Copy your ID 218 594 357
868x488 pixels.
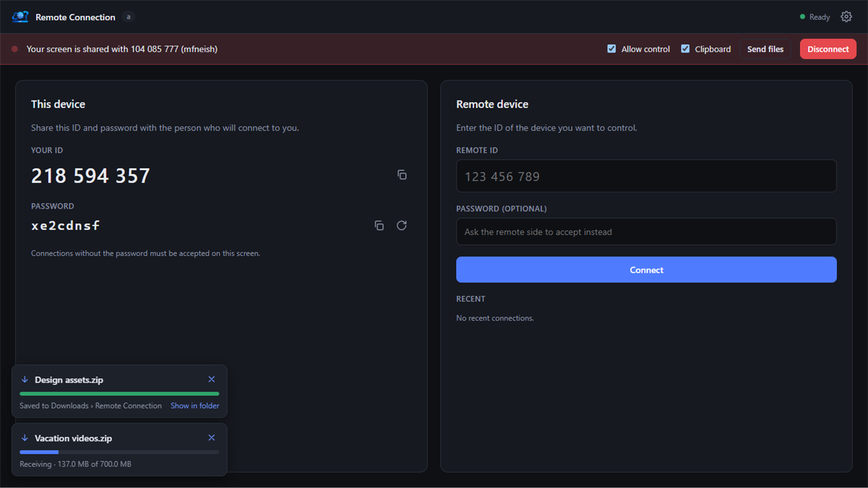pos(402,175)
